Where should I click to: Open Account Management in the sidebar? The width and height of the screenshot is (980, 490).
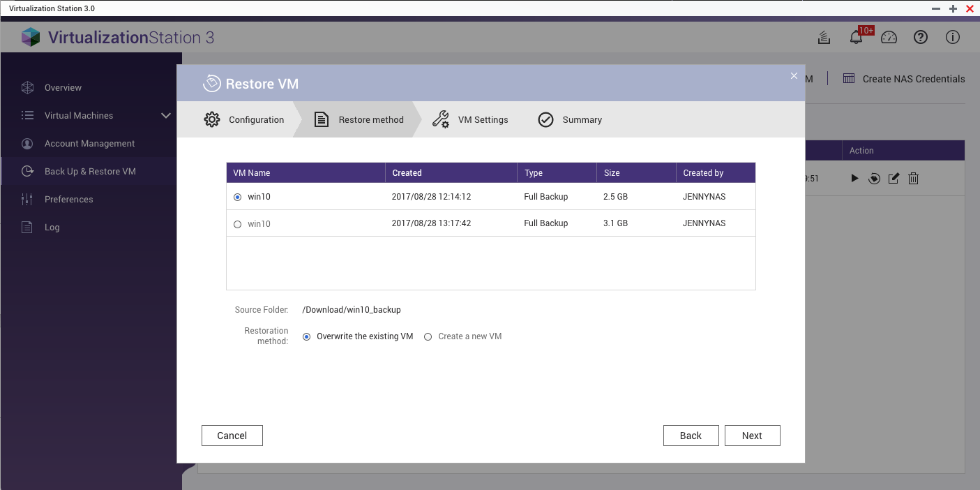pyautogui.click(x=90, y=144)
